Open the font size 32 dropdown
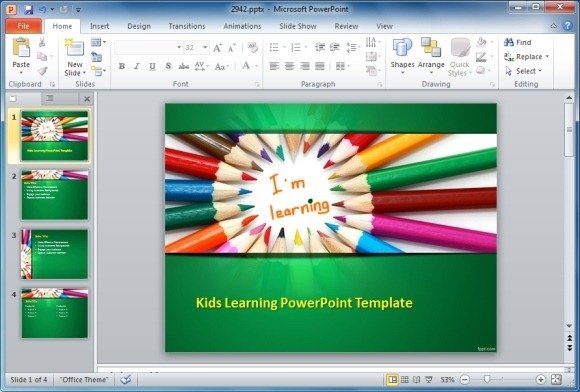The image size is (580, 392). [205, 48]
